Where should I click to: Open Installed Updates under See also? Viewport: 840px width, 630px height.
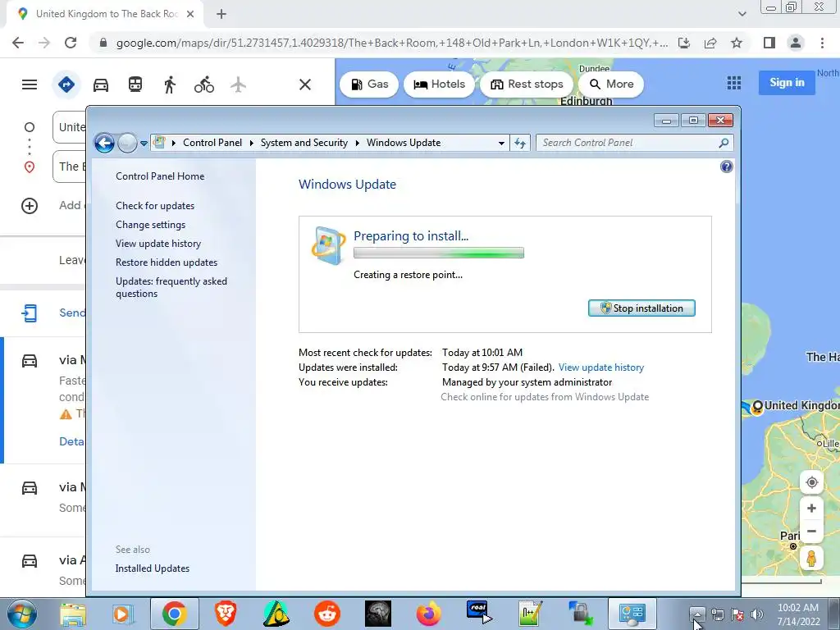(x=152, y=568)
